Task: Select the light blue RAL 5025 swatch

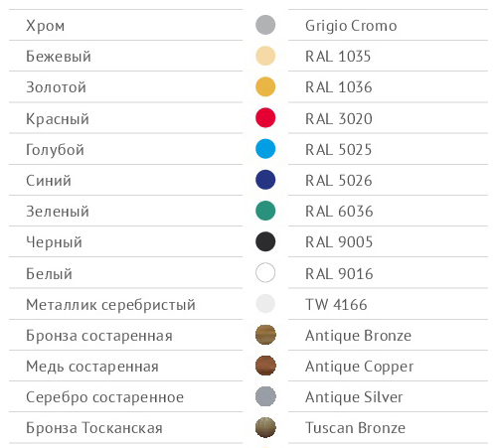Action: coord(265,149)
